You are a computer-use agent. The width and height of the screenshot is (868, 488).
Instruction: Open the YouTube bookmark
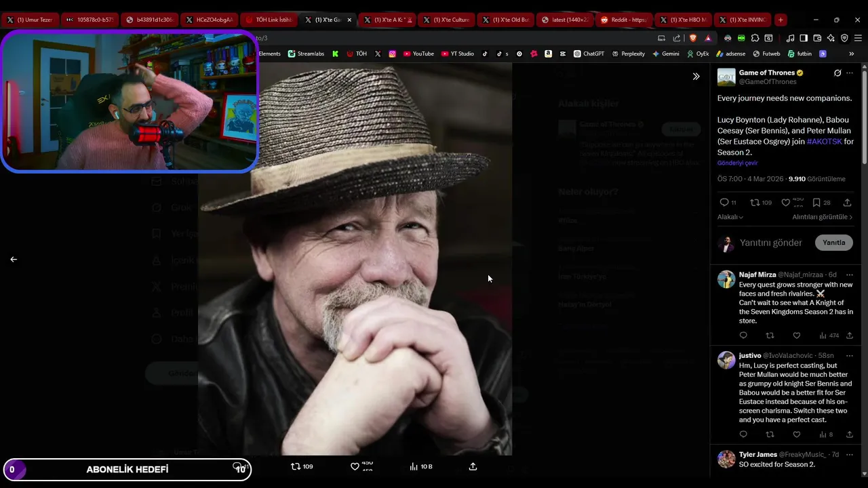tap(418, 54)
